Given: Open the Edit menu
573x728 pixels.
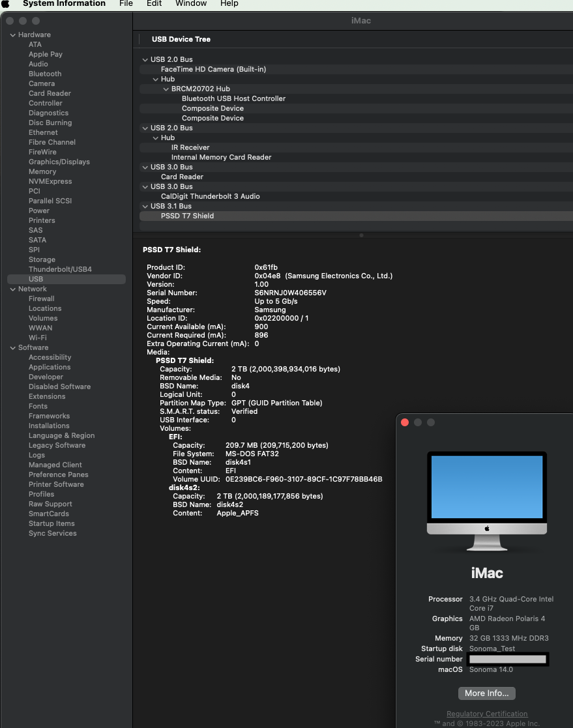Looking at the screenshot, I should [154, 4].
